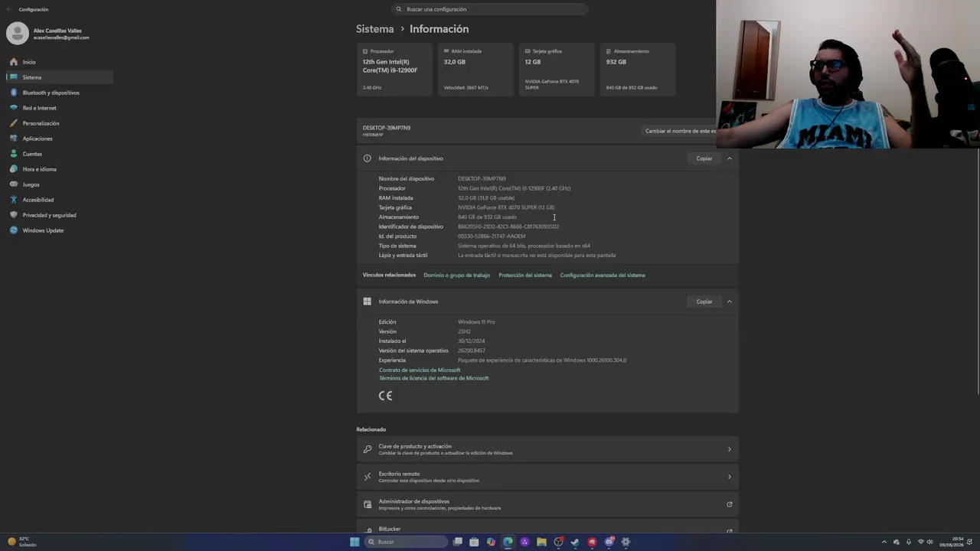Click the user profile avatar
The height and width of the screenshot is (551, 980).
pos(18,34)
